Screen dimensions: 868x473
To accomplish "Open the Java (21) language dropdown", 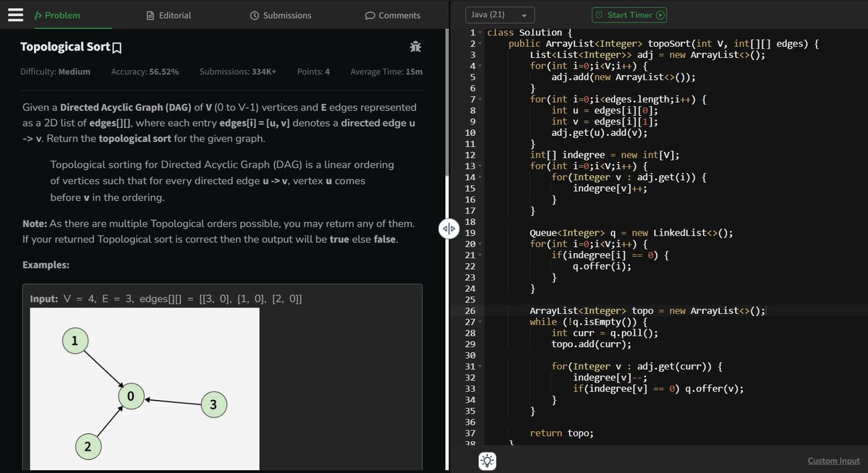I will coord(499,15).
